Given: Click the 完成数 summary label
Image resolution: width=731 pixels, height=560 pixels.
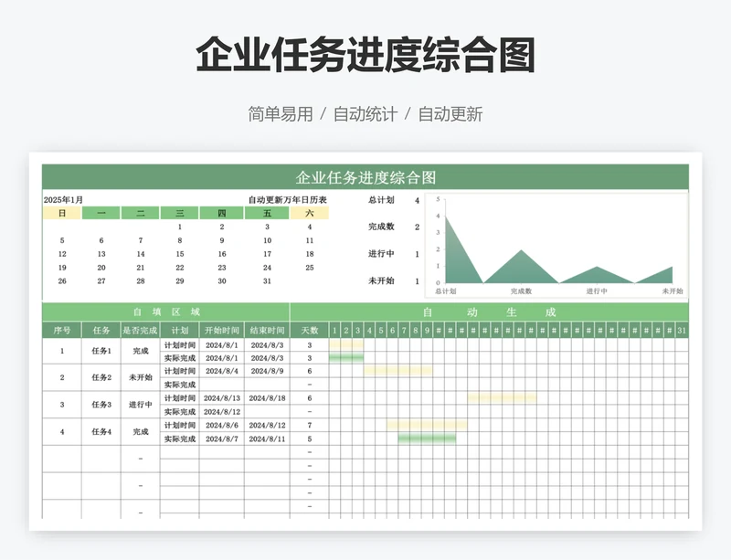Looking at the screenshot, I should [381, 227].
